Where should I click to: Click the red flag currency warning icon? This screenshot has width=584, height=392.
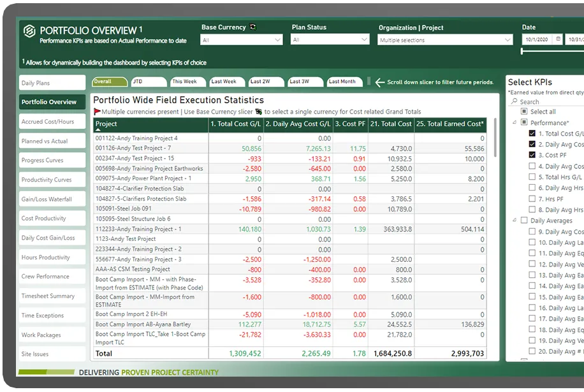98,112
